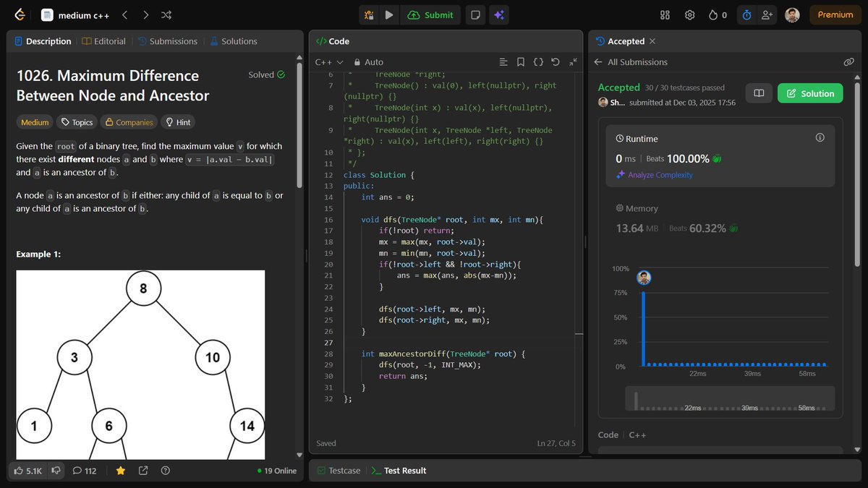Expand the Companies section
Viewport: 868px width, 488px height.
(x=129, y=121)
